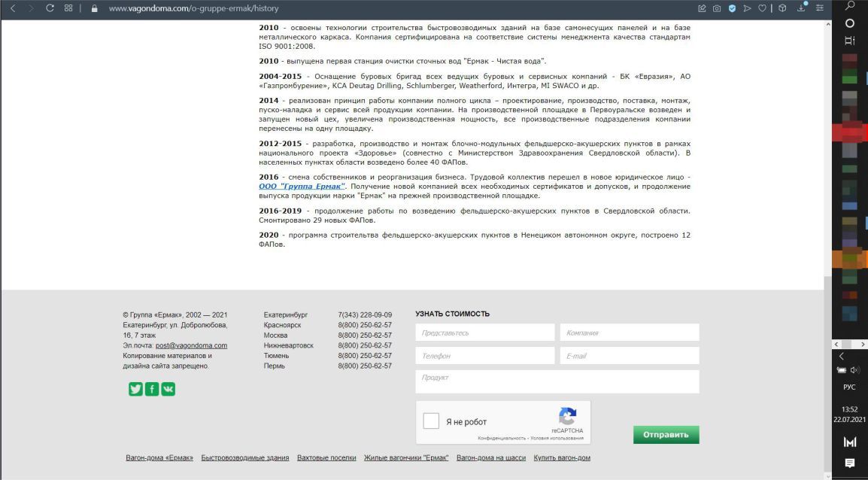
Task: Click the 'УЗНАТЬ СТОИМОСТЬ' heading
Action: pyautogui.click(x=452, y=314)
